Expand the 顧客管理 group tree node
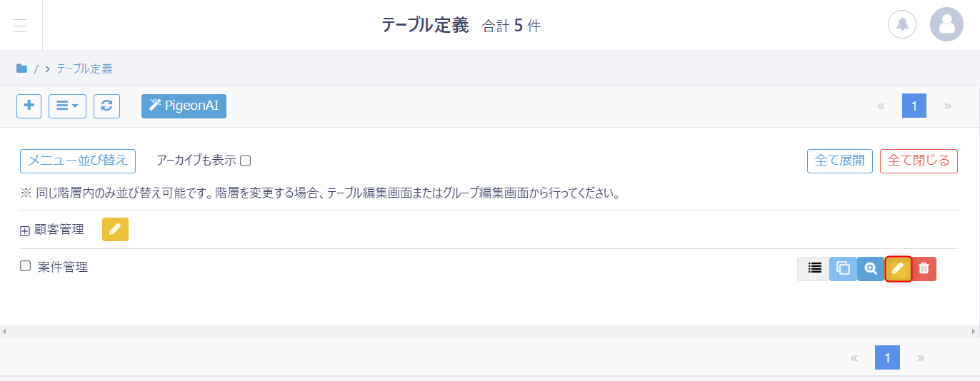 [x=25, y=230]
